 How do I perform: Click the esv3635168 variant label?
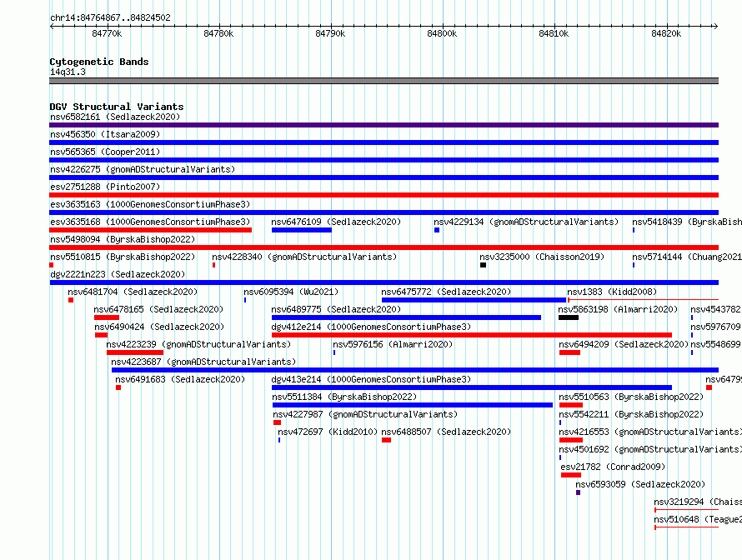tap(150, 222)
